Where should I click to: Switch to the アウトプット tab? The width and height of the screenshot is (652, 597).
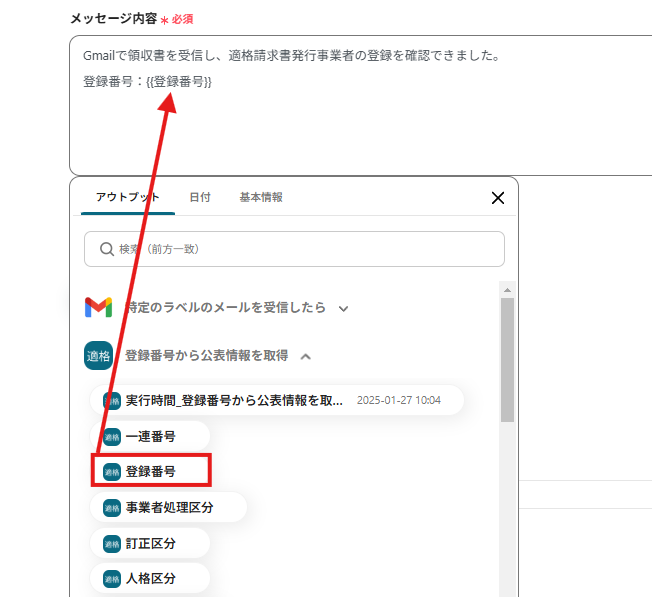pos(128,197)
